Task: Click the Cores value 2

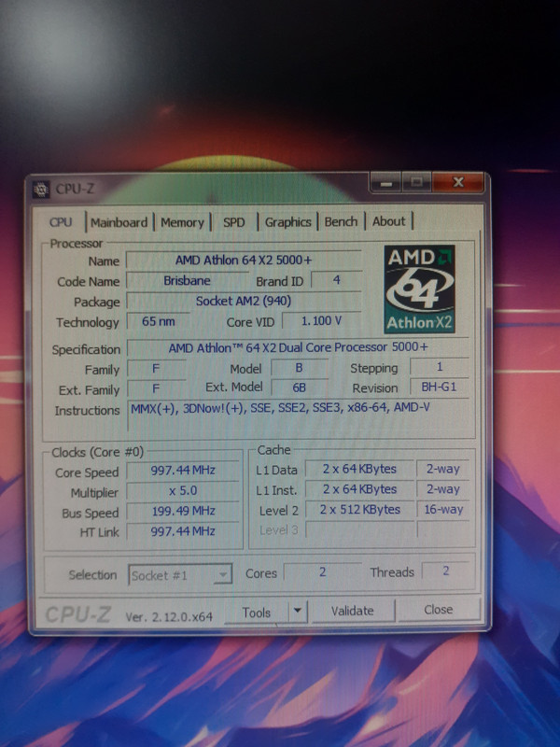Action: pyautogui.click(x=322, y=571)
